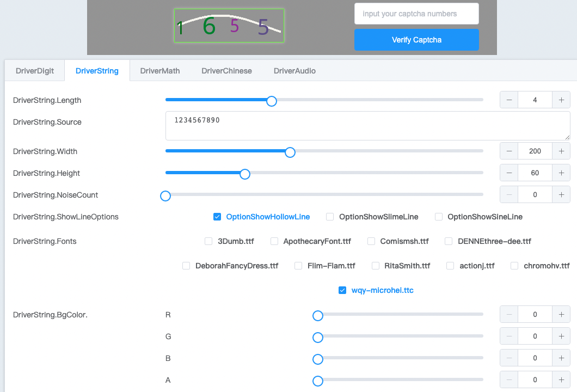
Task: Check the 3Dumb.ttf font option
Action: tap(208, 241)
